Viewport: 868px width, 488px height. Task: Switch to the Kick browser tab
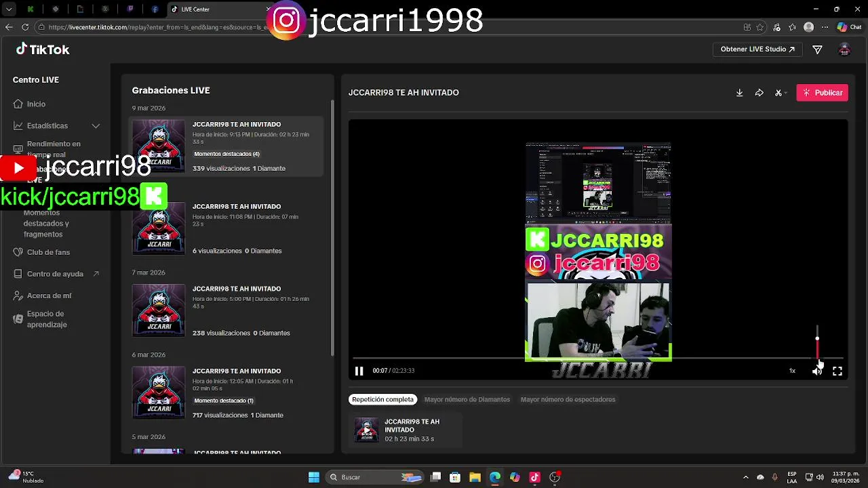[31, 9]
